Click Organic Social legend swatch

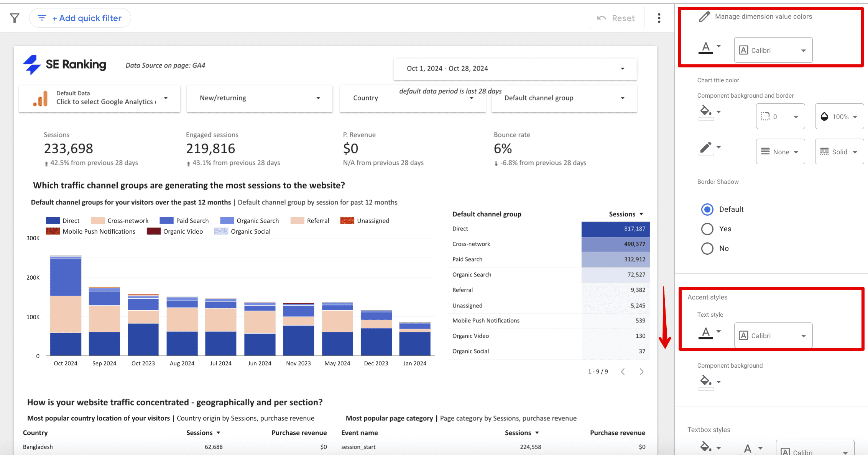click(x=221, y=231)
